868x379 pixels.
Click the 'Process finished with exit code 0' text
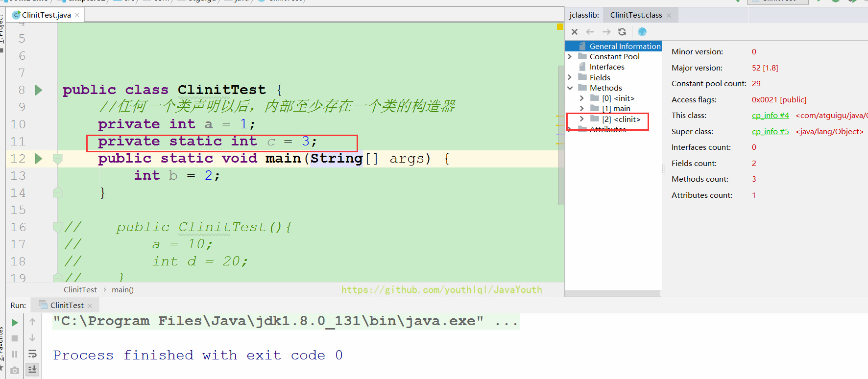198,355
